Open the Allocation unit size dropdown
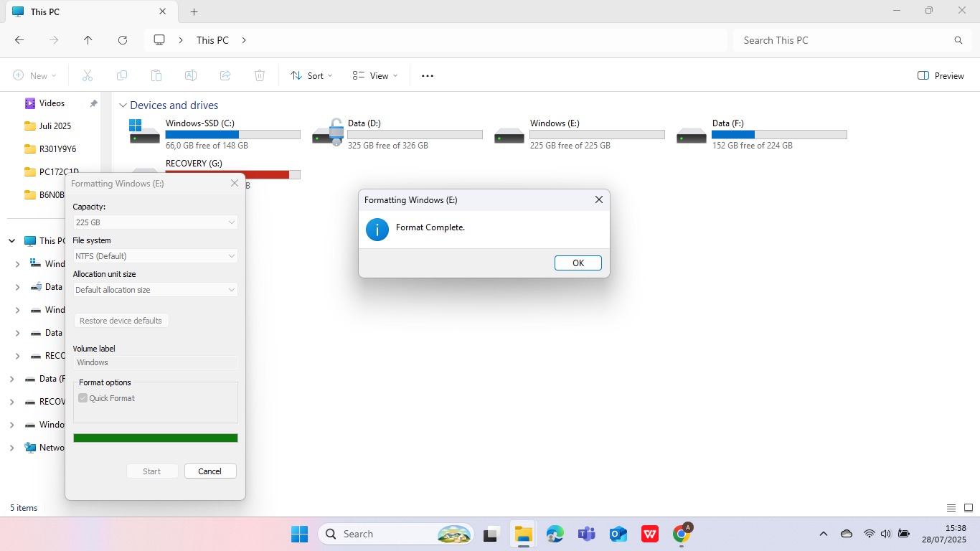Screen dimensions: 980x551 coord(155,290)
